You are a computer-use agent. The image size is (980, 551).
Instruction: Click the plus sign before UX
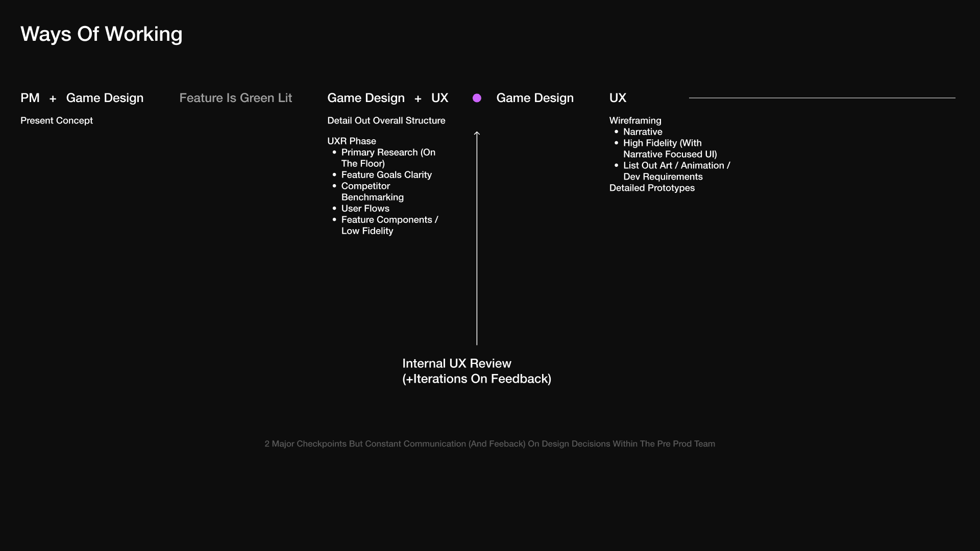[x=418, y=98]
